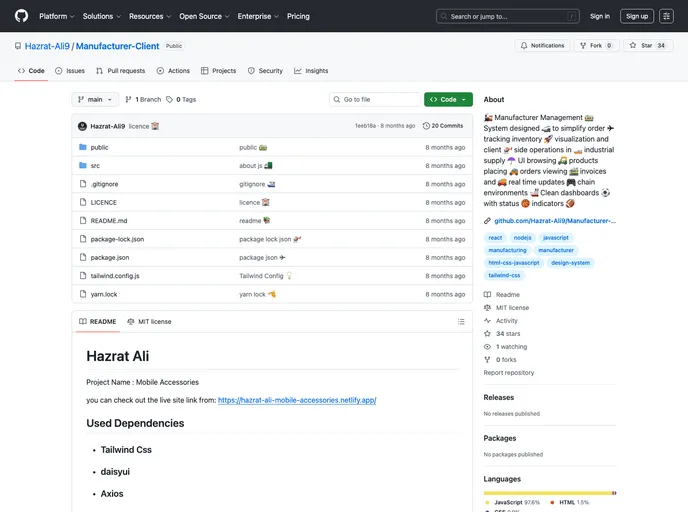Click the Report repository link
The height and width of the screenshot is (512, 688).
509,372
